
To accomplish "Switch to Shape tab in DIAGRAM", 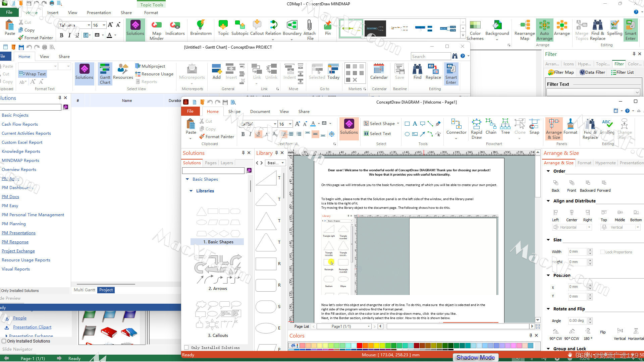I will pyautogui.click(x=234, y=112).
